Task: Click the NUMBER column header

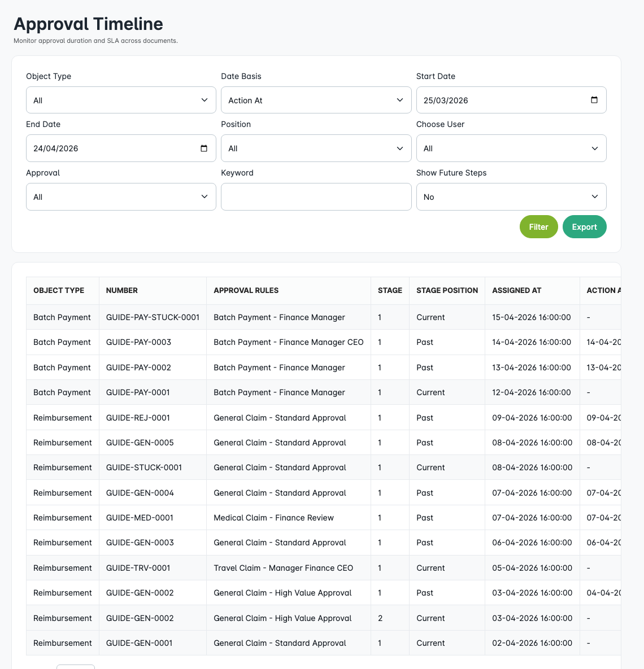Action: (121, 290)
